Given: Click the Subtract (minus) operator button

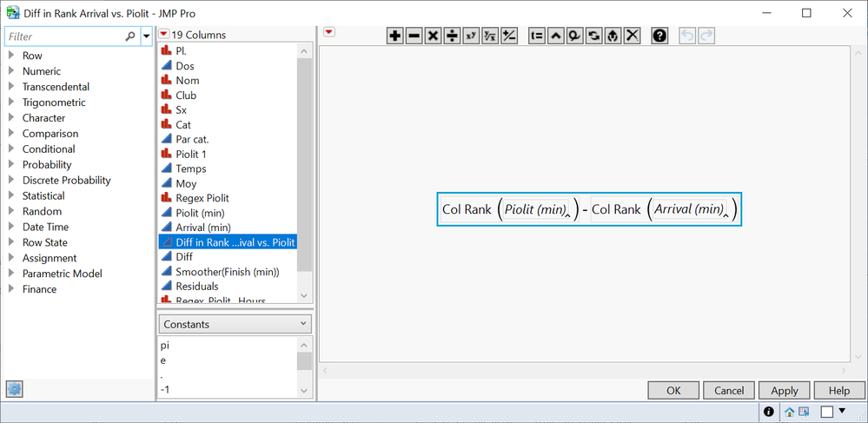Looking at the screenshot, I should 414,36.
